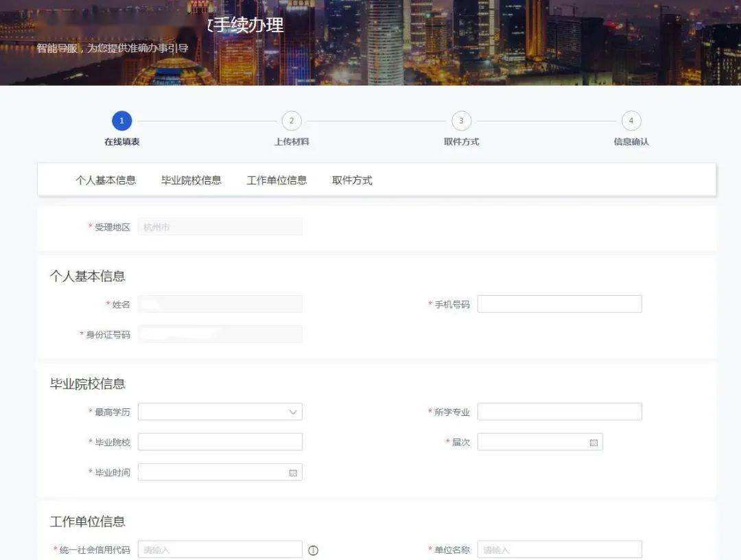This screenshot has width=741, height=560.
Task: Click step circle 2 for 上传材料
Action: 291,120
